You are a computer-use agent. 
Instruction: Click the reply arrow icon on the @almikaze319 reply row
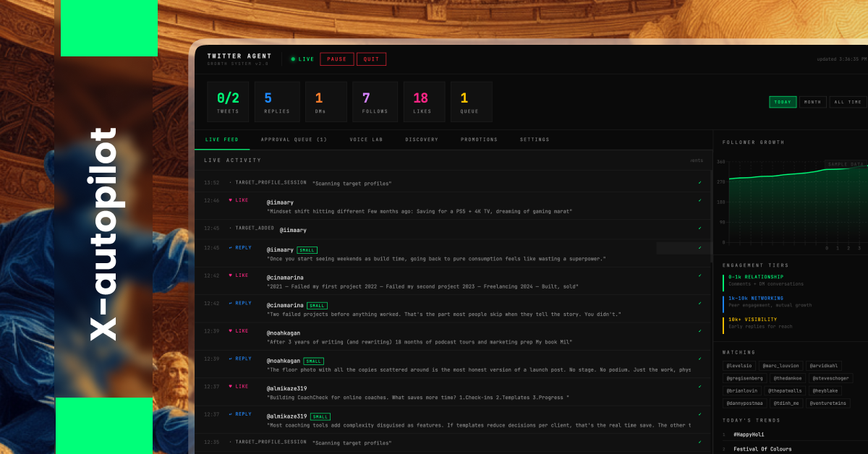click(x=231, y=414)
